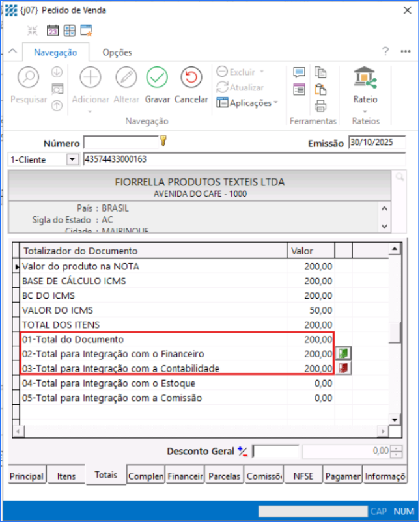
Task: Click the printer icon in Ferramentas
Action: (x=320, y=106)
